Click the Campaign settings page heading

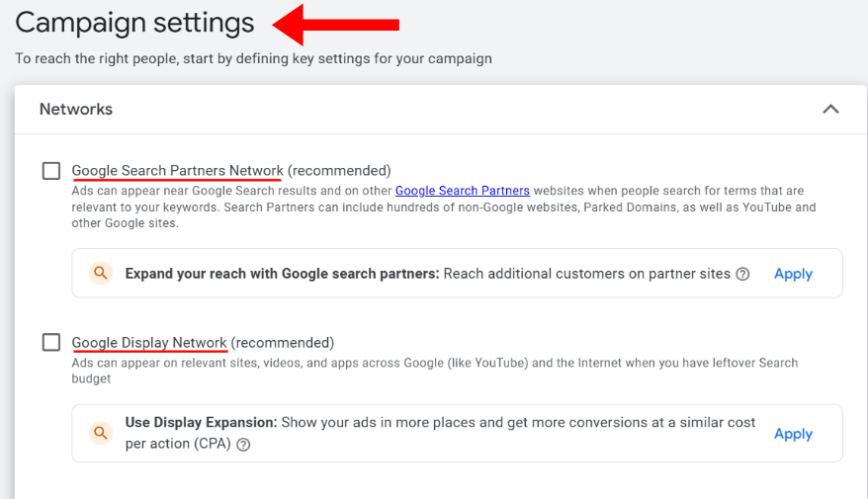click(134, 23)
